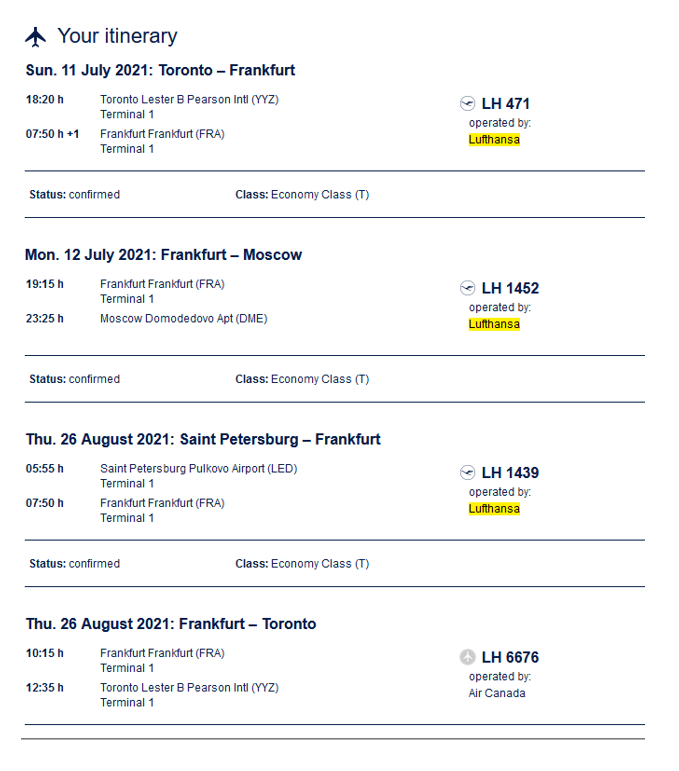Viewport: 679px width, 771px height.
Task: Click flight number LH 471
Action: click(x=506, y=103)
